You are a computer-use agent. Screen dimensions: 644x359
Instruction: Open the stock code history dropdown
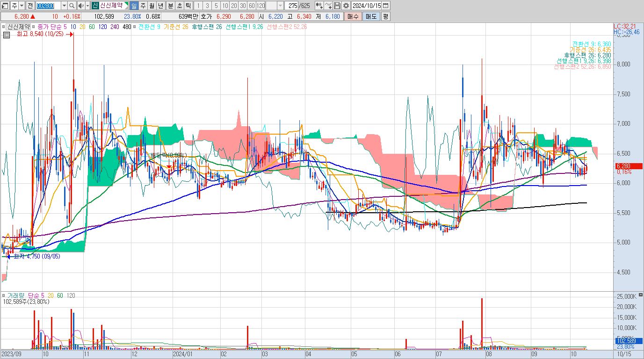click(64, 6)
